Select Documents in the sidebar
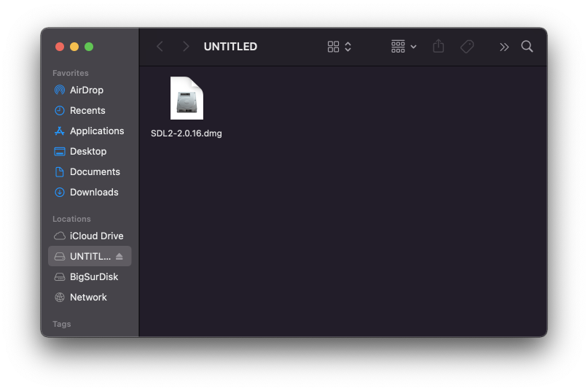This screenshot has width=588, height=391. (60, 172)
